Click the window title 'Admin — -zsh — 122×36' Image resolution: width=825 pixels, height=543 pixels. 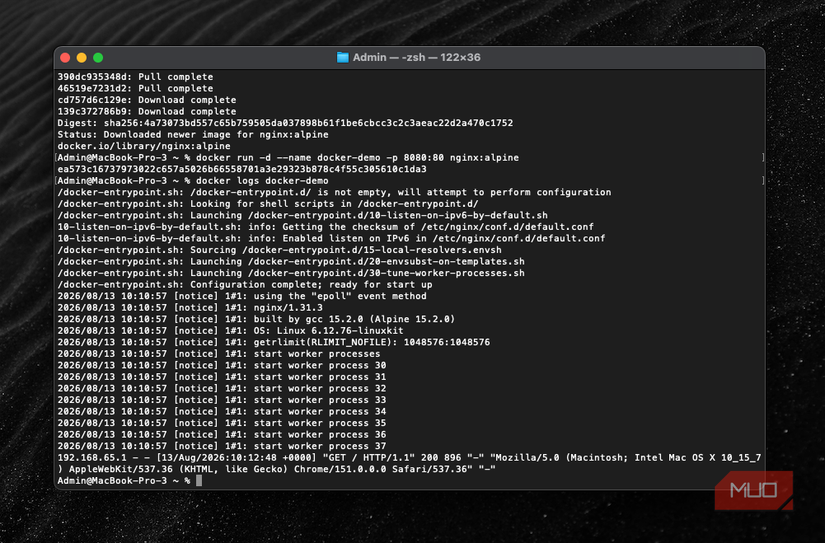[416, 57]
